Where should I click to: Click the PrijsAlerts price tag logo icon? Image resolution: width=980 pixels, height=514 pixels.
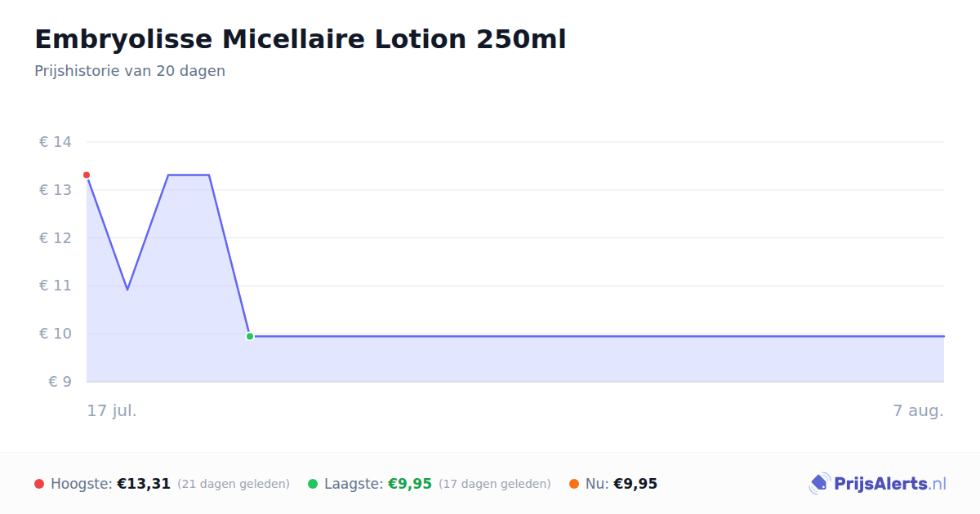[819, 484]
